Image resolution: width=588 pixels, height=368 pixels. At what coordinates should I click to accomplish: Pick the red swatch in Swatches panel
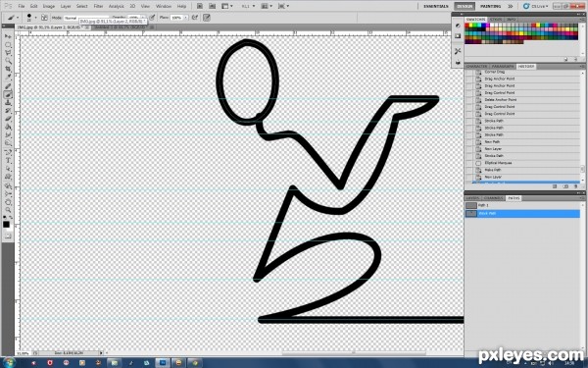coord(466,26)
